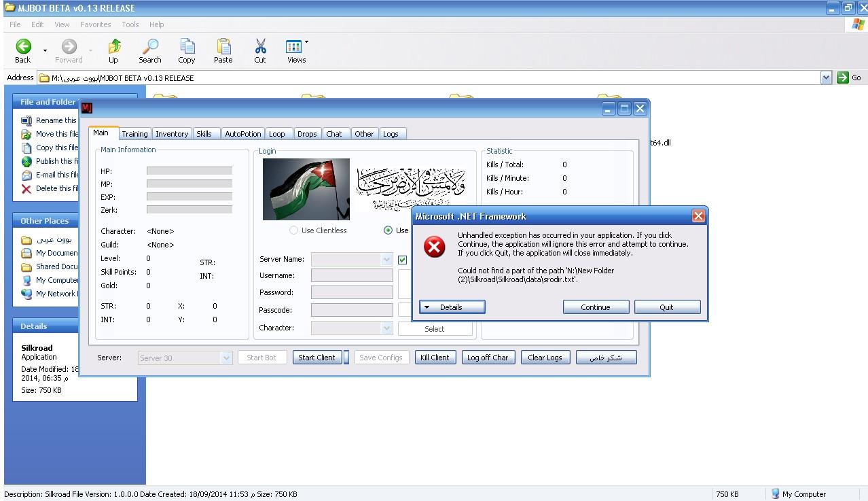Open the Views toolbar icon
This screenshot has height=501, width=868.
(294, 46)
